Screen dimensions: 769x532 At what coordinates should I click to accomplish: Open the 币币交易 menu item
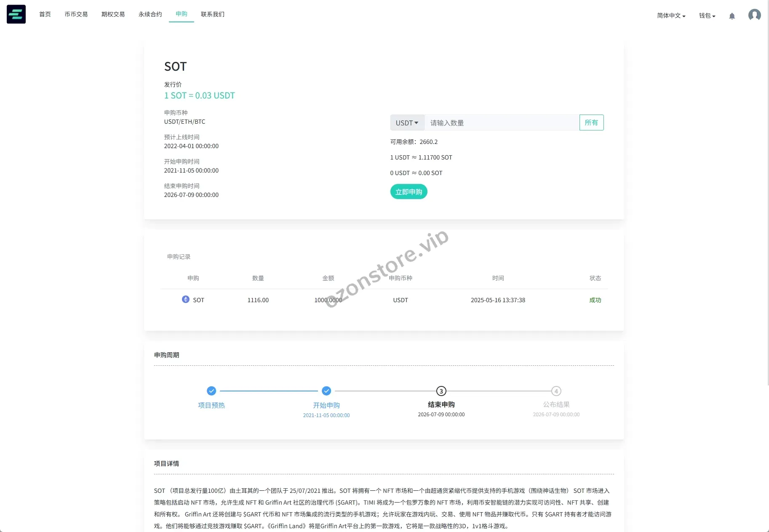(x=76, y=14)
